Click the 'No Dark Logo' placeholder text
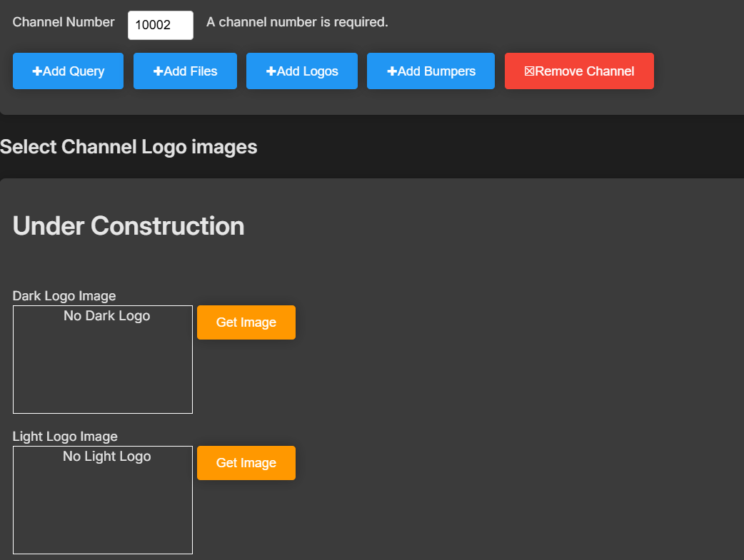This screenshot has width=744, height=560. tap(106, 315)
